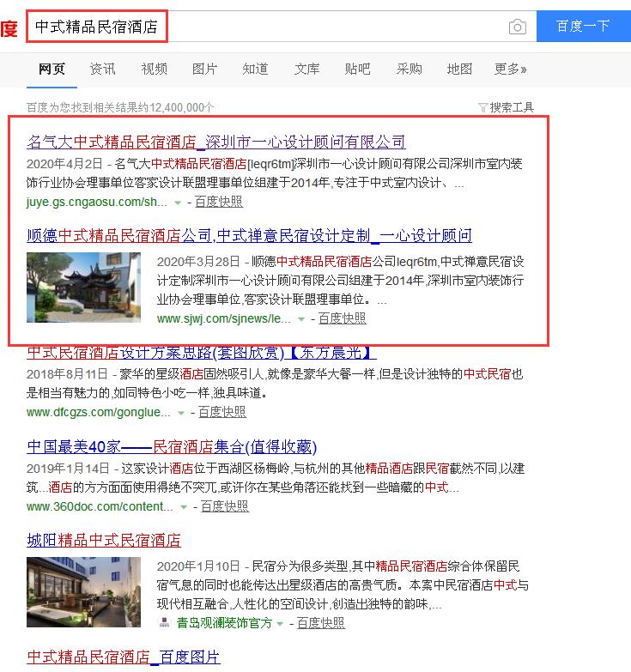
Task: Click the 顺德中式精品民宿酒店 result thumbnail
Action: pos(83,288)
